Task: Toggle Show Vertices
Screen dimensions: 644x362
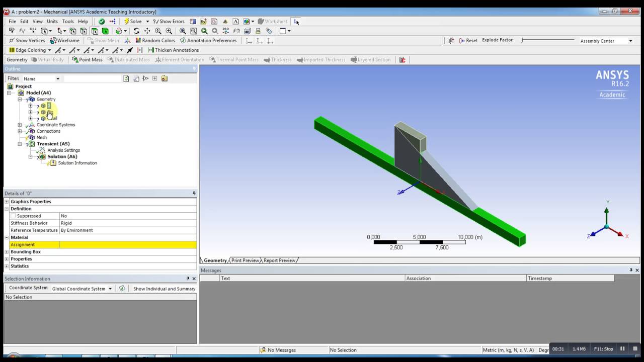Action: coord(27,41)
